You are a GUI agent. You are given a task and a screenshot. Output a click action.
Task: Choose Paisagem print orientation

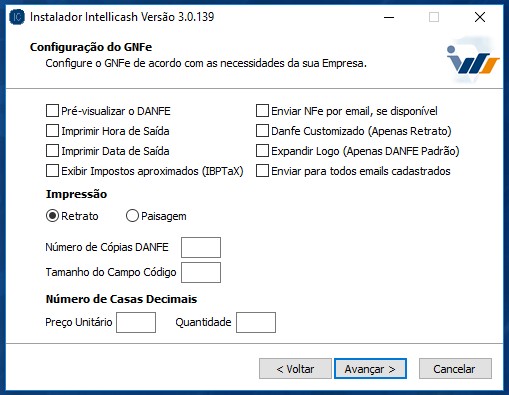click(x=132, y=216)
